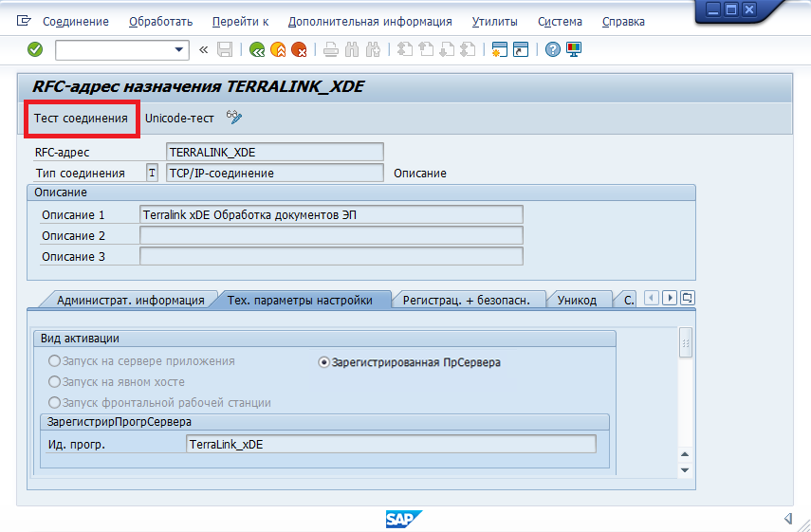Click the Тест соединения button
Screen dimensions: 811x532
pyautogui.click(x=81, y=118)
